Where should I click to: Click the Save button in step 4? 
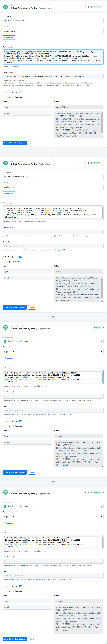pos(32,307)
